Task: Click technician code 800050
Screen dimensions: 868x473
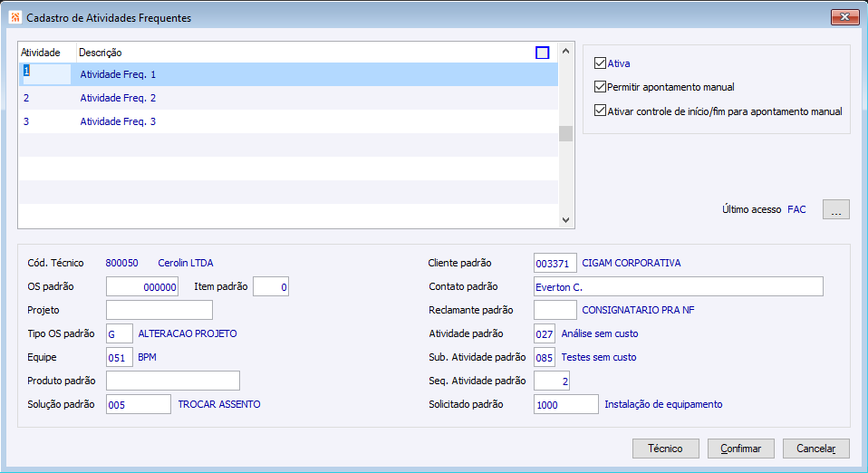Action: (121, 263)
